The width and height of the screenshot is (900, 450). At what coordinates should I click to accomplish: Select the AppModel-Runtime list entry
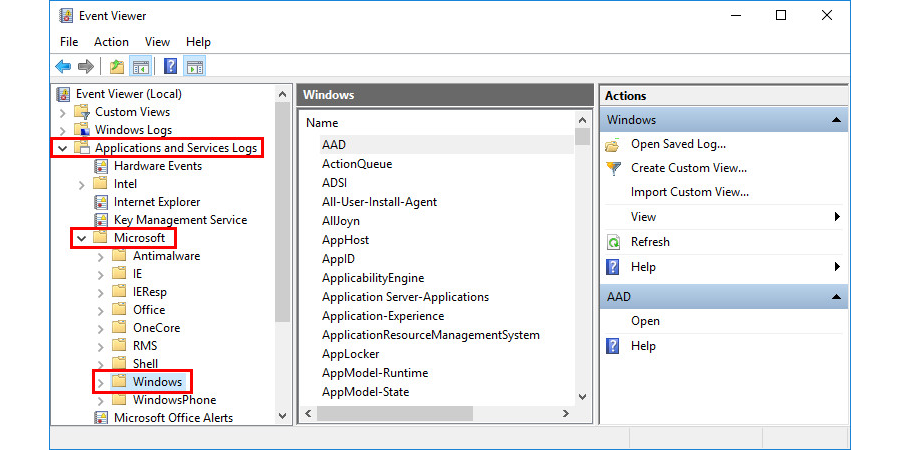click(375, 373)
